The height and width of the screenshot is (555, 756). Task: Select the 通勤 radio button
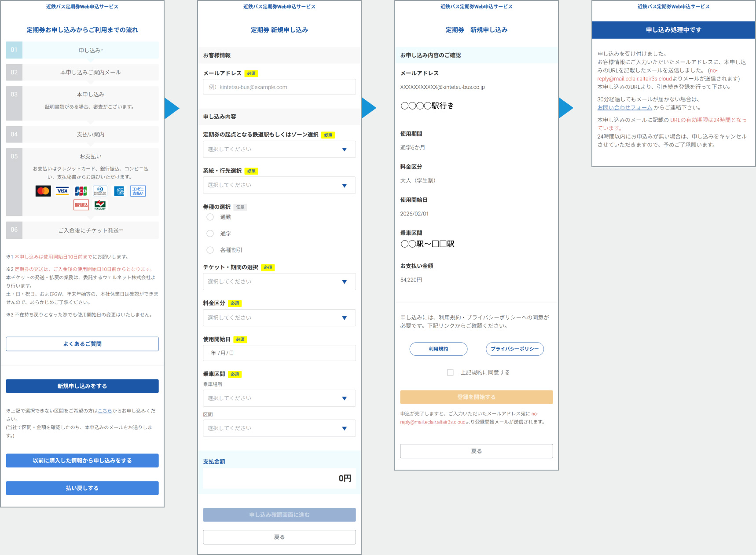tap(210, 217)
